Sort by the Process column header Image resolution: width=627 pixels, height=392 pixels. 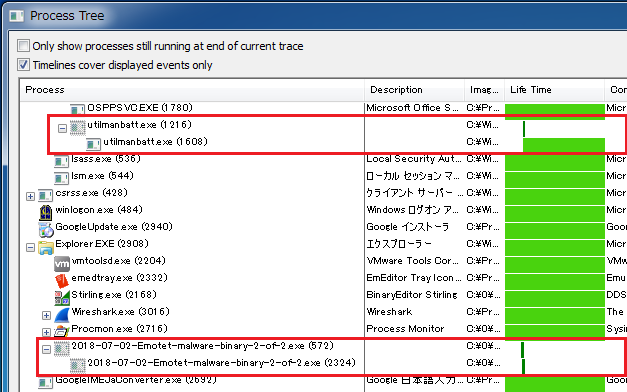(x=192, y=90)
